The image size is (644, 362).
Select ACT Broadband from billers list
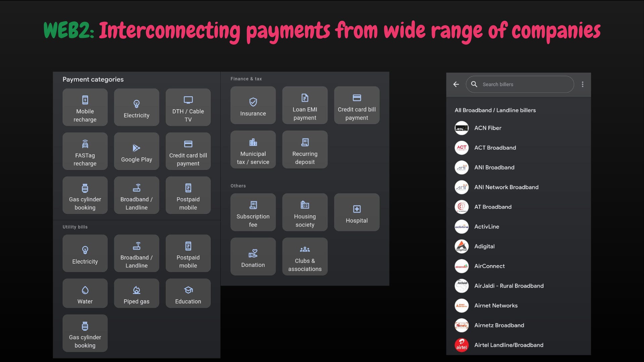point(495,148)
